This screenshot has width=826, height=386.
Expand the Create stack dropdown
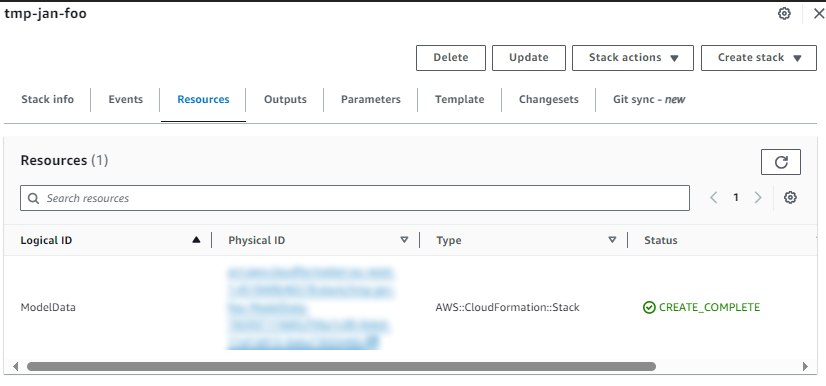click(x=759, y=58)
